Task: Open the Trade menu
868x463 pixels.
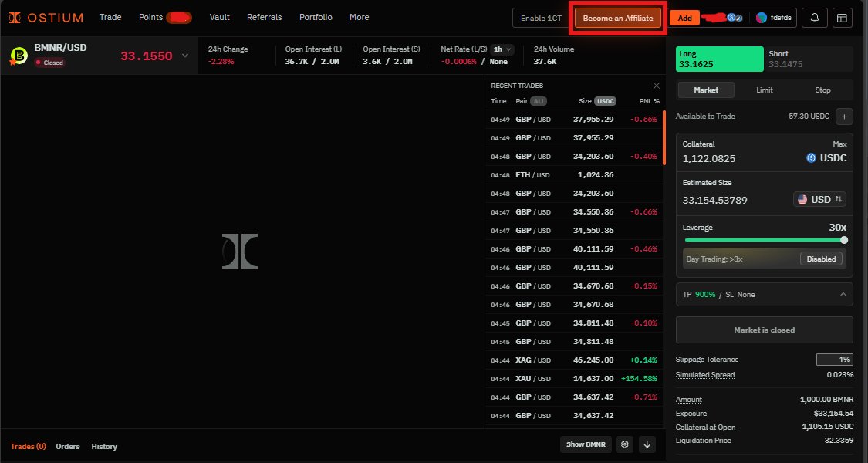Action: tap(110, 17)
